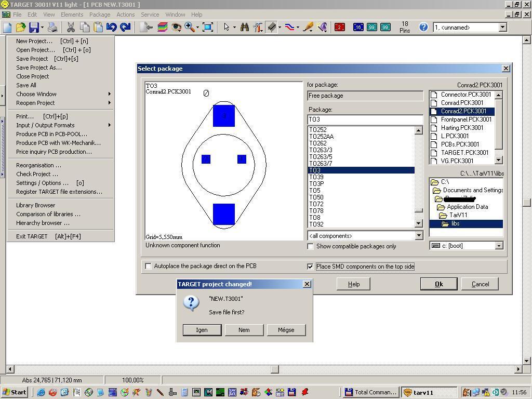Open the 1, <unnamed> dropdown in toolbar
Viewport: 532px width, 399px height.
pyautogui.click(x=503, y=27)
